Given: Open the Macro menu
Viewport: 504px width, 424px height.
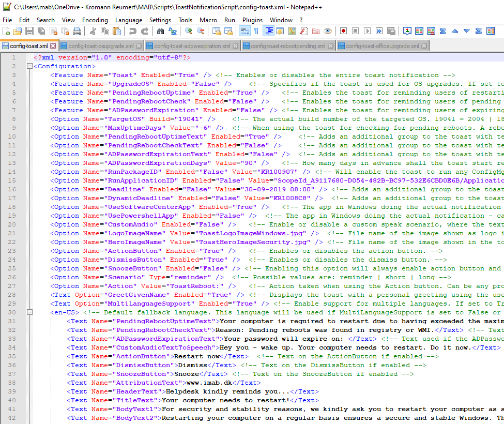Looking at the screenshot, I should [x=208, y=20].
